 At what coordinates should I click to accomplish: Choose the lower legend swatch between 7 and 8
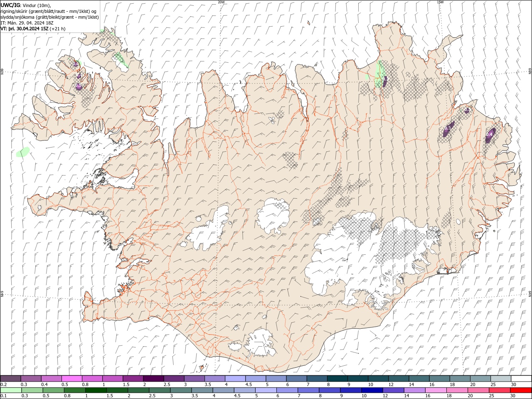tap(308, 390)
